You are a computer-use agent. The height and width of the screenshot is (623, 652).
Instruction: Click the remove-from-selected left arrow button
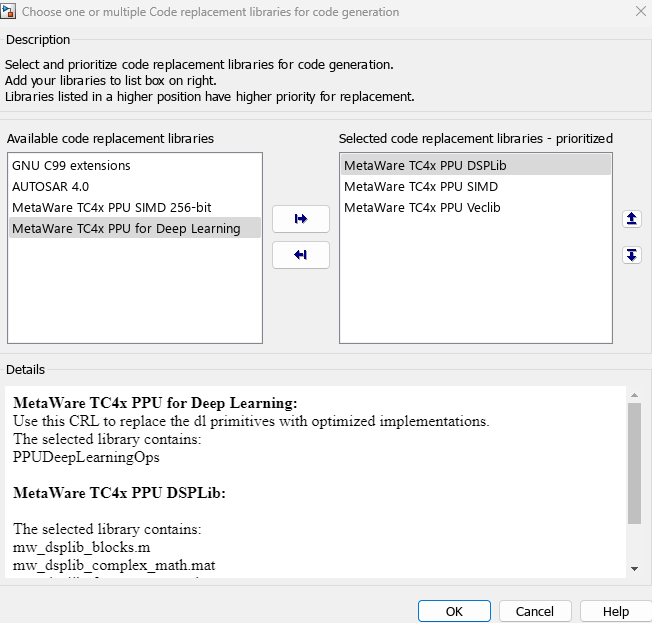(x=300, y=255)
